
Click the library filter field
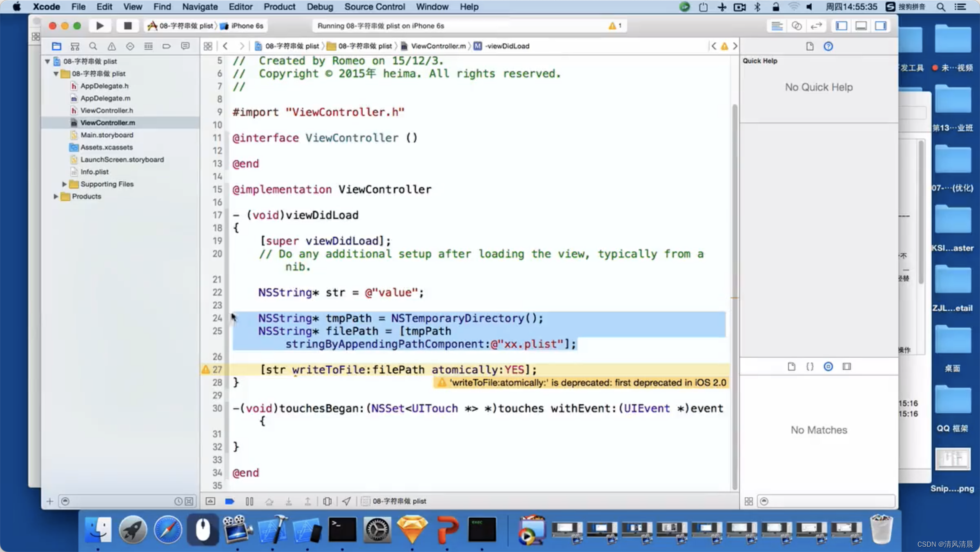click(x=827, y=501)
